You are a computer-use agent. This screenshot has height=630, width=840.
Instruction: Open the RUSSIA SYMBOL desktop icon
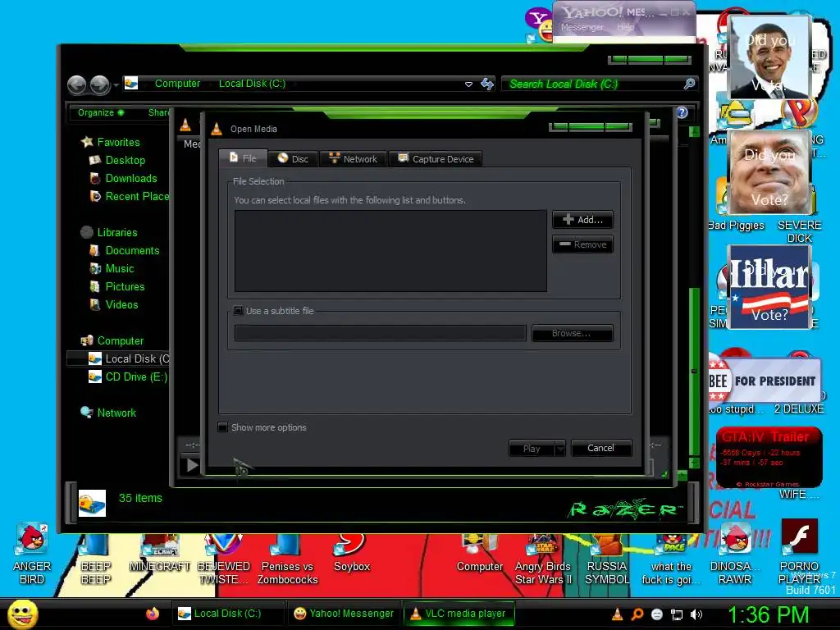(607, 559)
